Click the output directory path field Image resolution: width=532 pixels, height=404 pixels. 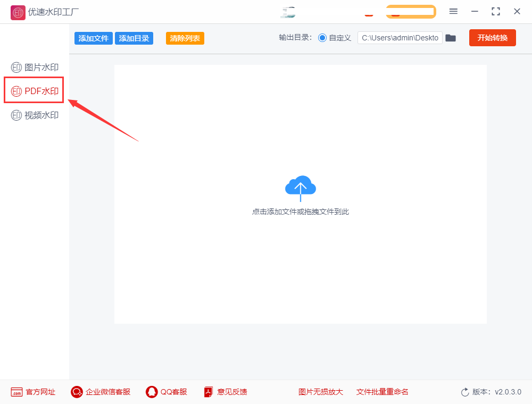point(400,38)
